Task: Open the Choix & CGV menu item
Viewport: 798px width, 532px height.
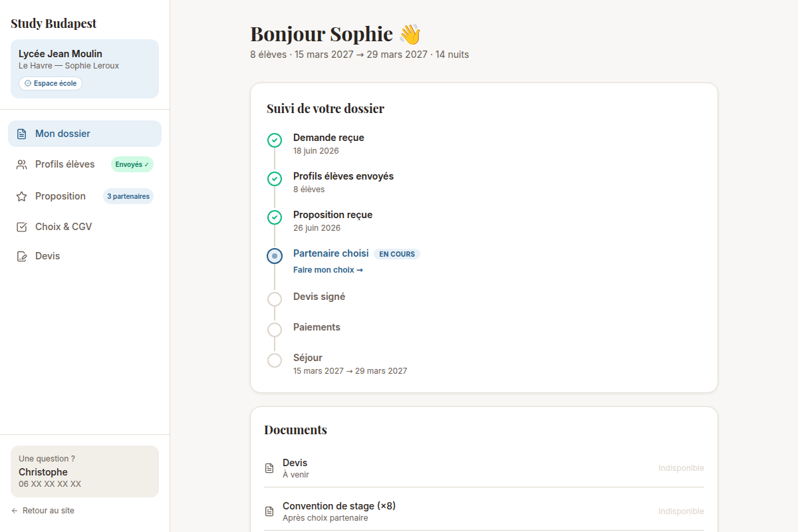Action: tap(84, 227)
